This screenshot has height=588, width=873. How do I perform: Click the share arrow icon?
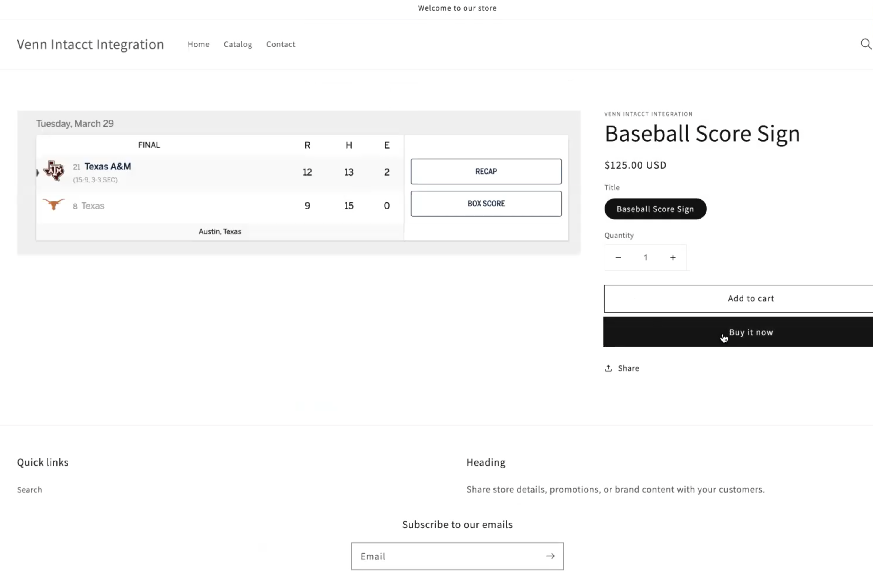(608, 368)
